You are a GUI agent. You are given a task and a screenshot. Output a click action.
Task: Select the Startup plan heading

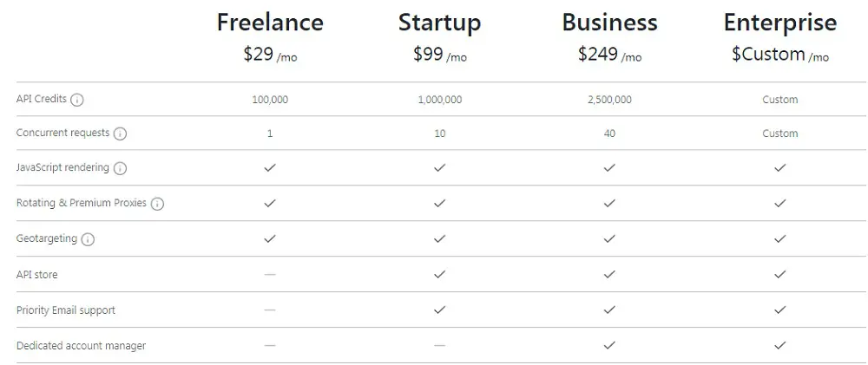[x=439, y=23]
